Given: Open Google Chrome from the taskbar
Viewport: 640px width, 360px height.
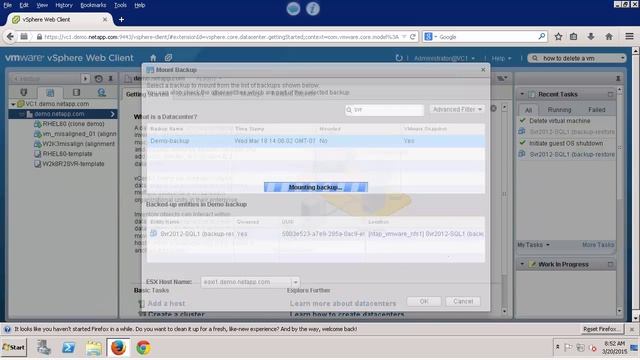Looking at the screenshot, I should 143,348.
